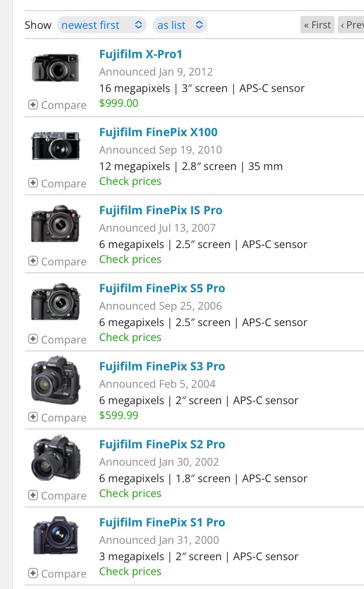Click the $599.99 price of FinePix S3 Pro
This screenshot has width=364, height=589.
[x=119, y=416]
